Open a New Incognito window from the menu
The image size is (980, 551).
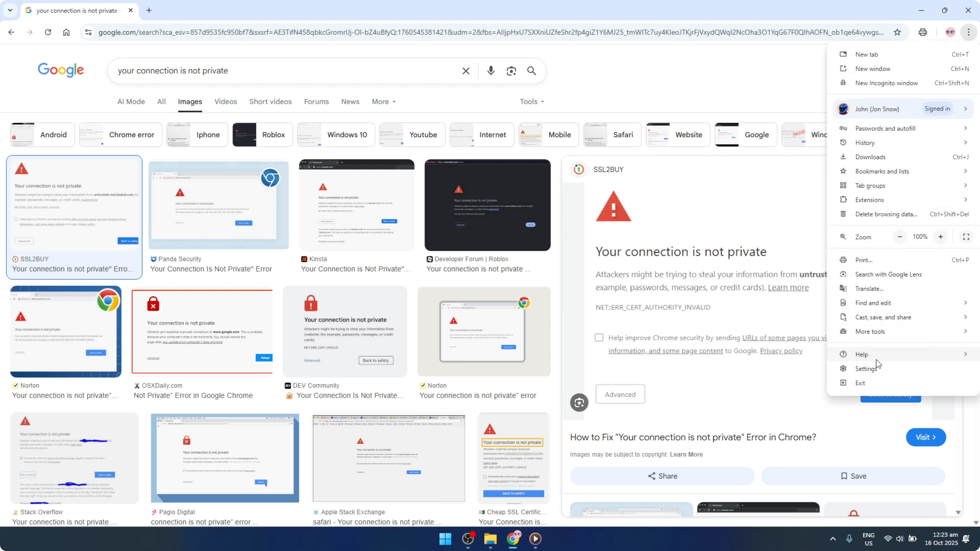point(886,83)
